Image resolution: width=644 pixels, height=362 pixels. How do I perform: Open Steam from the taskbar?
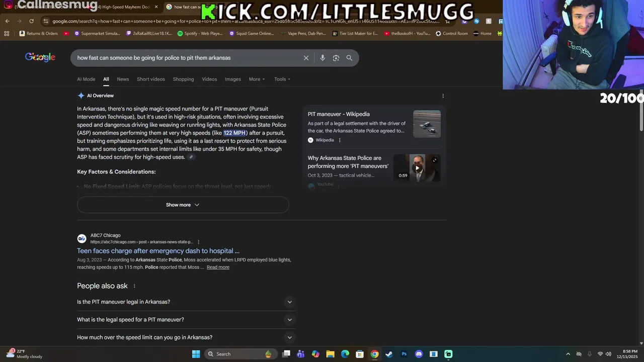tap(389, 354)
